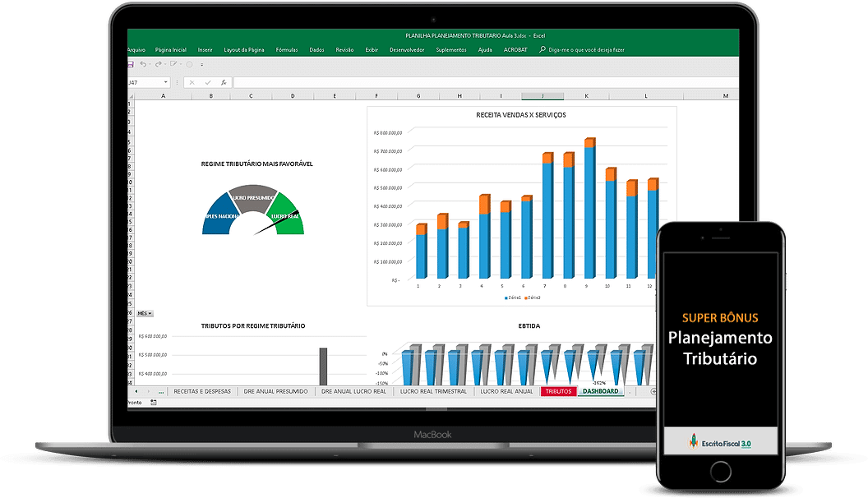Image resolution: width=868 pixels, height=498 pixels.
Task: Click the formula bar cancel X icon
Action: [192, 82]
